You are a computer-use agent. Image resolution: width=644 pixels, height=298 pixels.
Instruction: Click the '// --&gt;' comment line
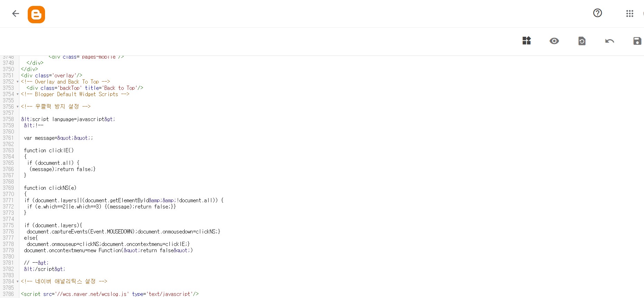36,263
